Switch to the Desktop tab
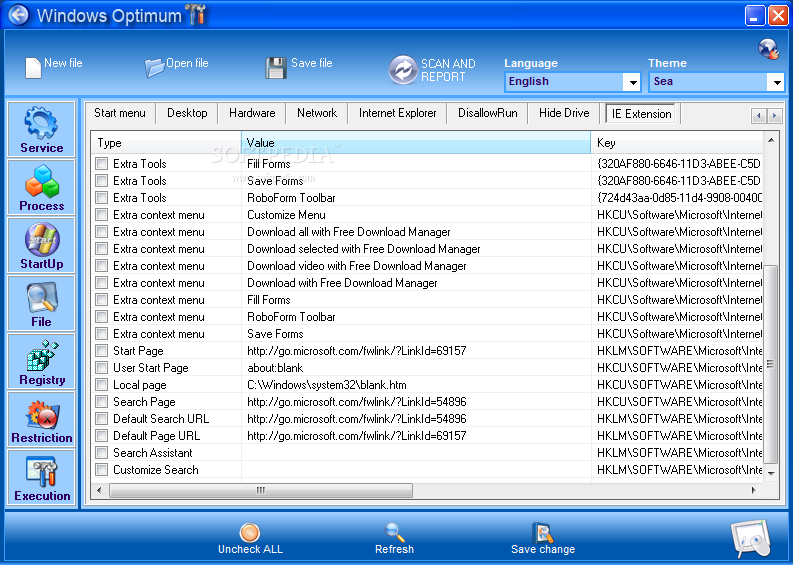Image resolution: width=793 pixels, height=565 pixels. point(187,113)
